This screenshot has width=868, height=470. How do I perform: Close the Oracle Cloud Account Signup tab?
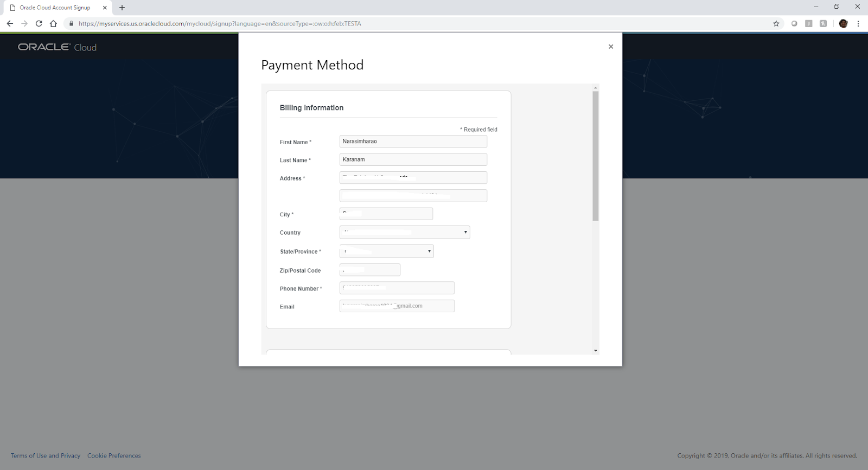(x=105, y=8)
